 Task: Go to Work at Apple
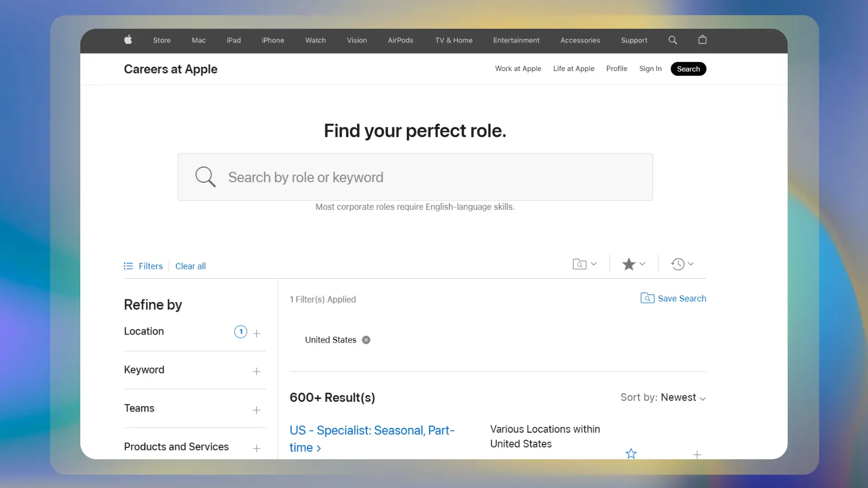(518, 69)
